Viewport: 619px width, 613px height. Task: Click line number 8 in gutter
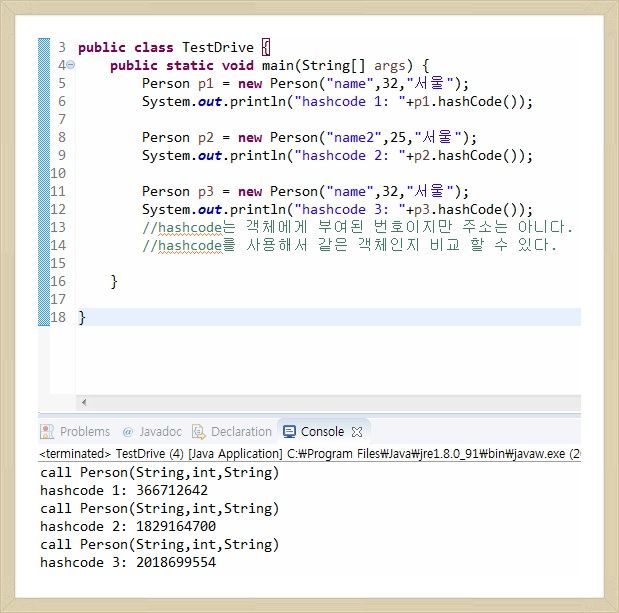pos(62,137)
